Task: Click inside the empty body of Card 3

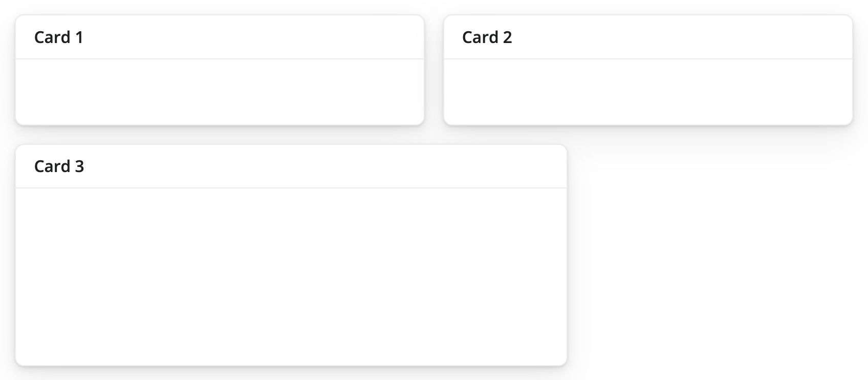Action: click(292, 277)
